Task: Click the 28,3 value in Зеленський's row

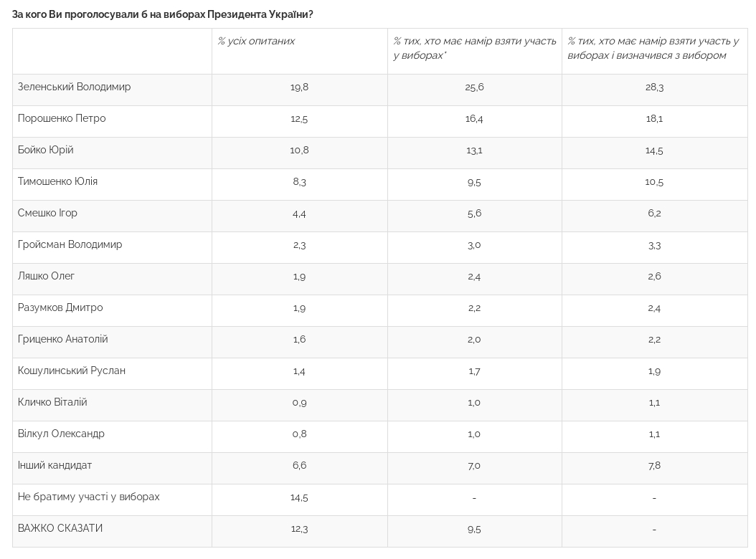Action: click(x=654, y=87)
